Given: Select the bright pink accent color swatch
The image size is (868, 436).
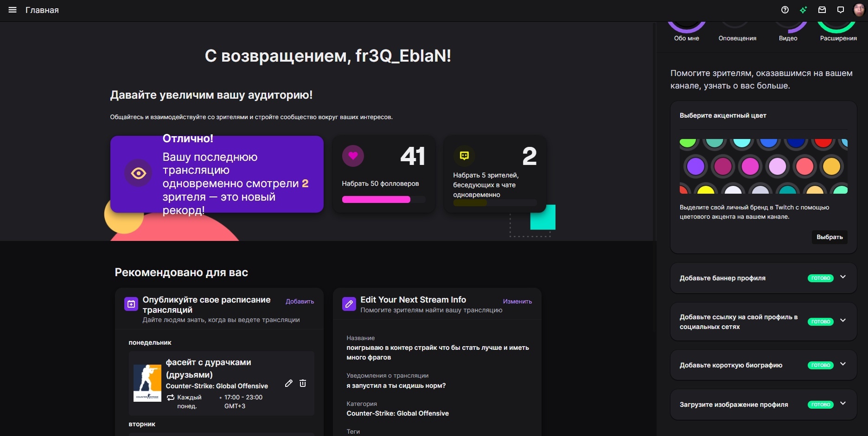Looking at the screenshot, I should click(x=750, y=166).
